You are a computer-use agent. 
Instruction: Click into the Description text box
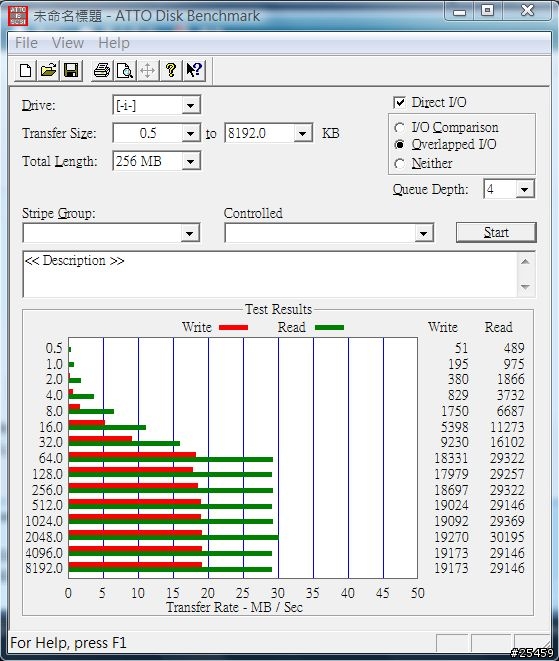tap(270, 274)
